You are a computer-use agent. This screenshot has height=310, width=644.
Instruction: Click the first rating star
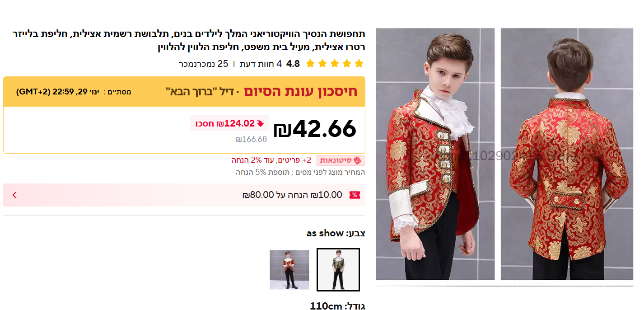(359, 64)
